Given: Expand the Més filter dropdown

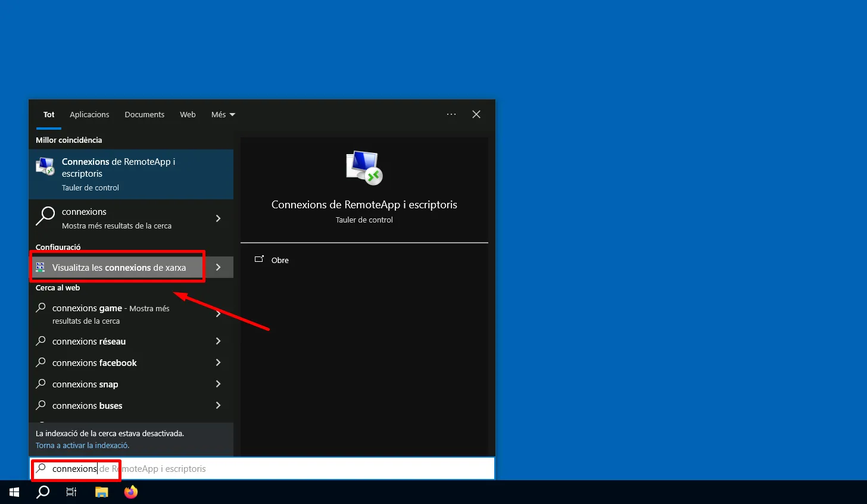Looking at the screenshot, I should coord(223,115).
